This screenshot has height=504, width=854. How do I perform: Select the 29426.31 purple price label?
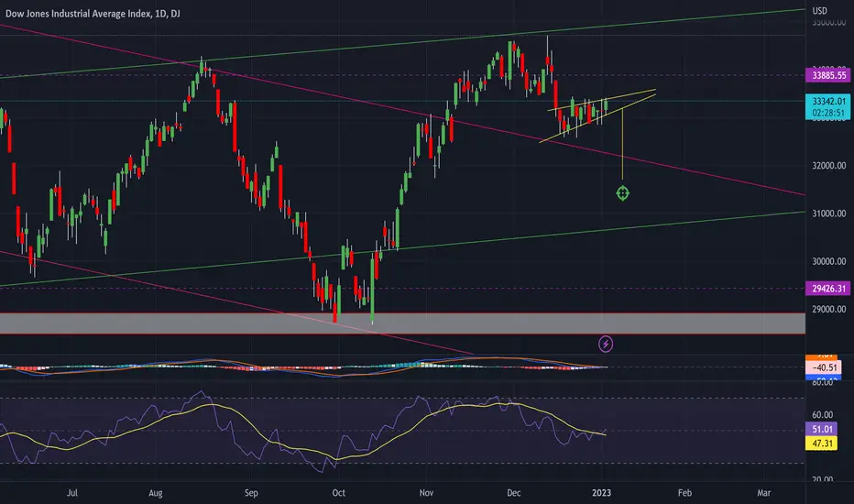[829, 289]
